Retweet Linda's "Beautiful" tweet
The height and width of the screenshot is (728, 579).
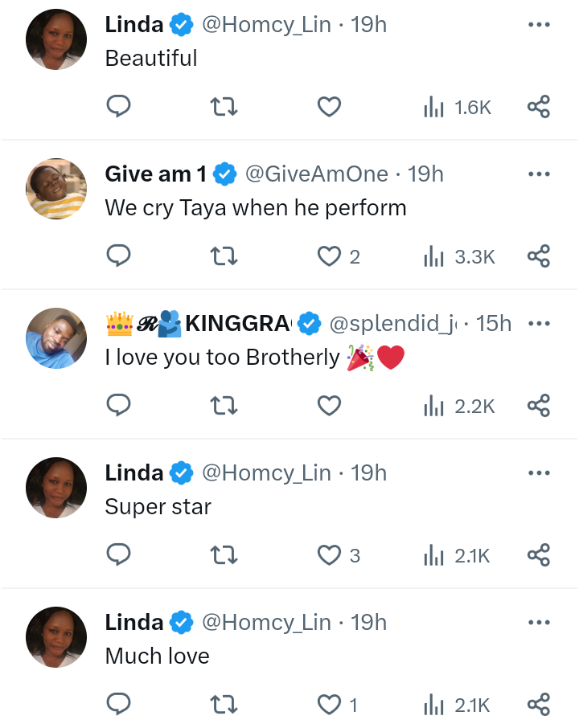(224, 107)
